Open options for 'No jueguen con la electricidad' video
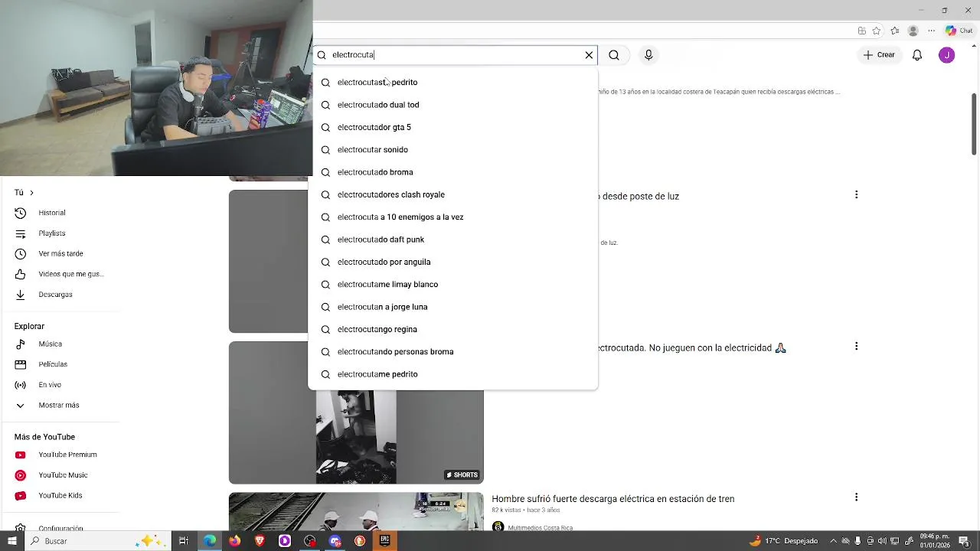The width and height of the screenshot is (980, 551). pyautogui.click(x=856, y=347)
